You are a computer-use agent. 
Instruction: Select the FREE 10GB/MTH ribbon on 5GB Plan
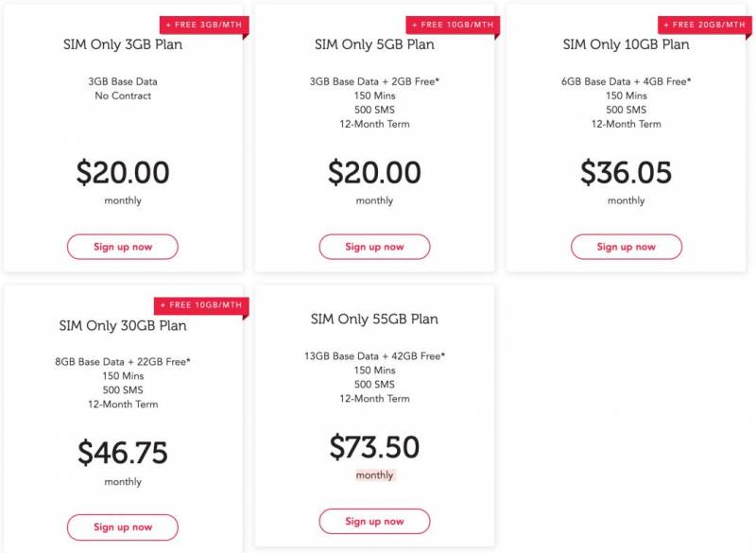pyautogui.click(x=452, y=25)
